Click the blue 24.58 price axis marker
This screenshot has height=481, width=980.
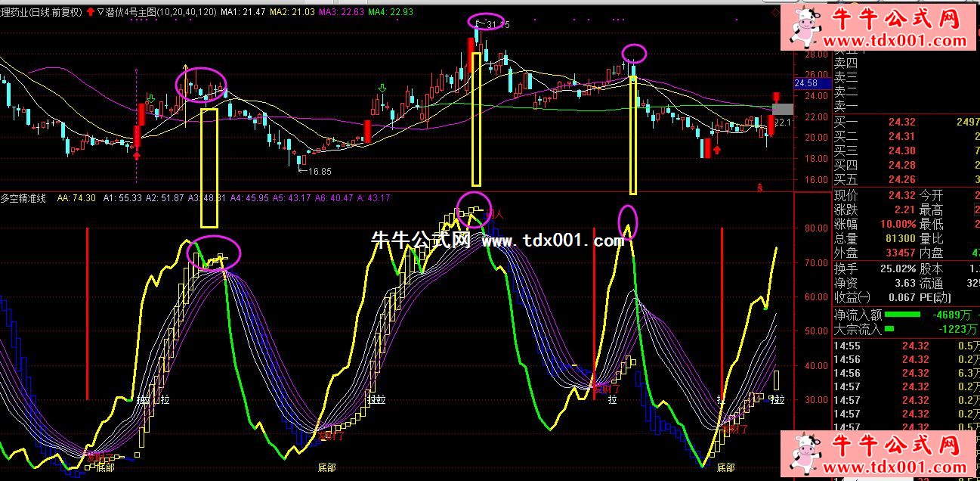(806, 83)
